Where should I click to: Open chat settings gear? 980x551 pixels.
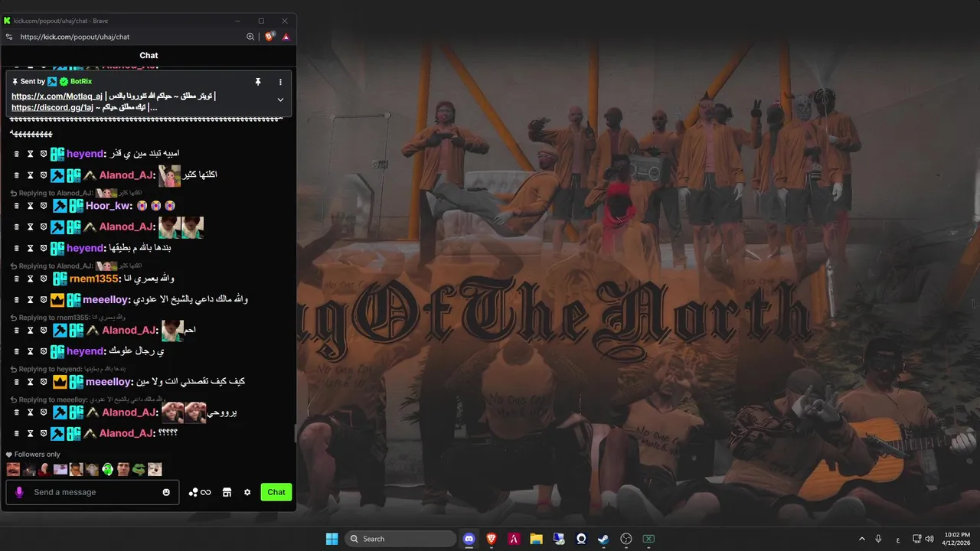pos(247,492)
